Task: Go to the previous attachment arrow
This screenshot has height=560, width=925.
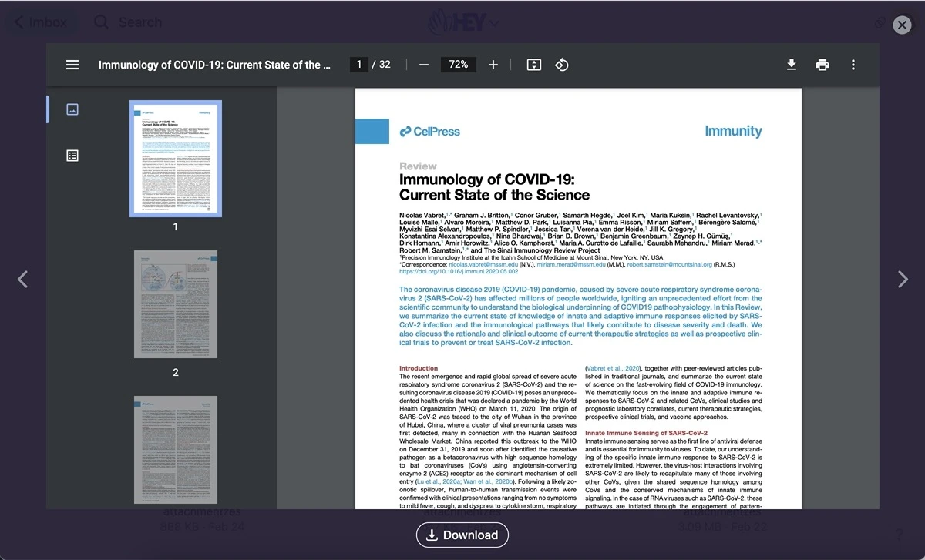Action: pos(23,279)
